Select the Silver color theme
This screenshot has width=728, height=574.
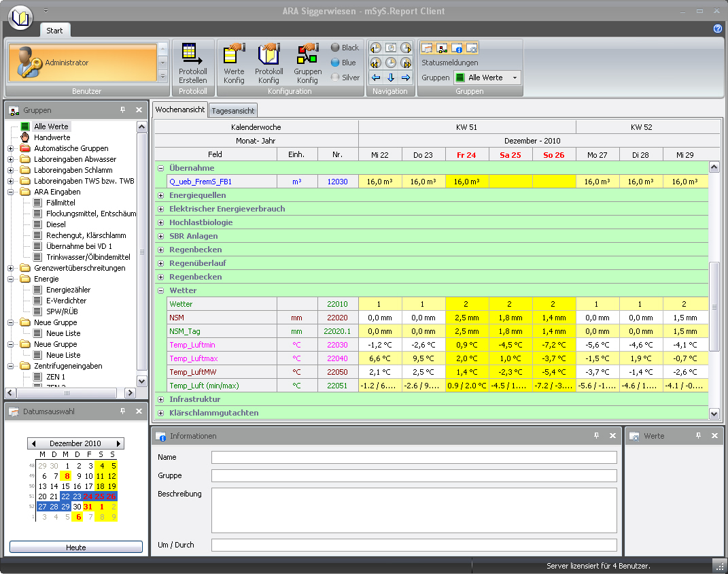(x=344, y=78)
